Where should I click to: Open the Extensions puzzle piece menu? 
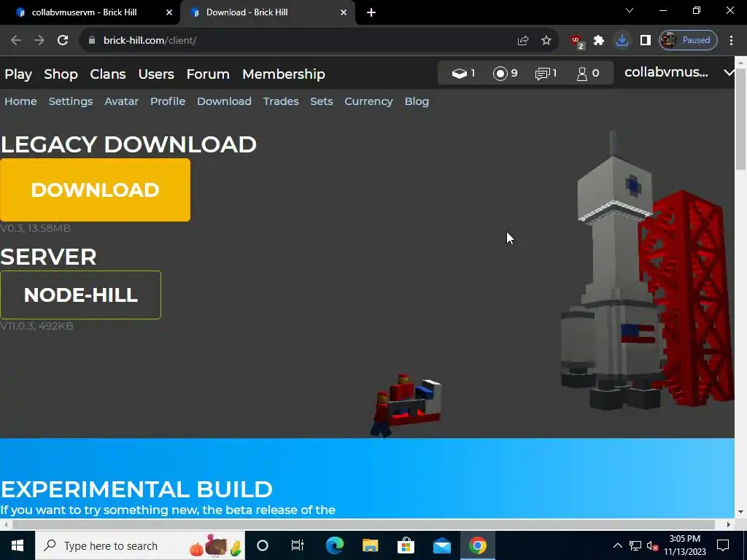[599, 41]
